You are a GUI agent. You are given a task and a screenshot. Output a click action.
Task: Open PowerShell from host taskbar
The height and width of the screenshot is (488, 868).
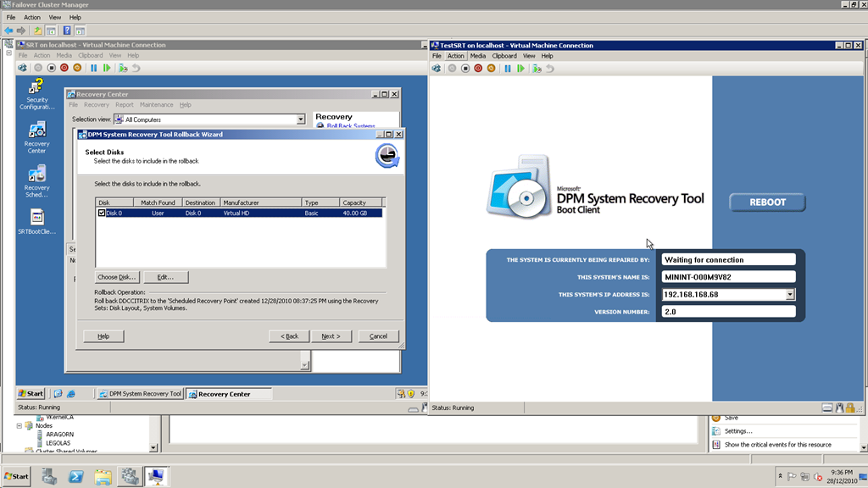[76, 476]
